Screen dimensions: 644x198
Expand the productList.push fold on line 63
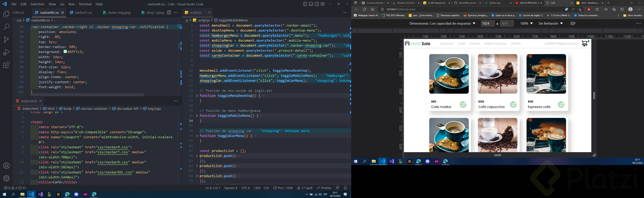pyautogui.click(x=197, y=166)
